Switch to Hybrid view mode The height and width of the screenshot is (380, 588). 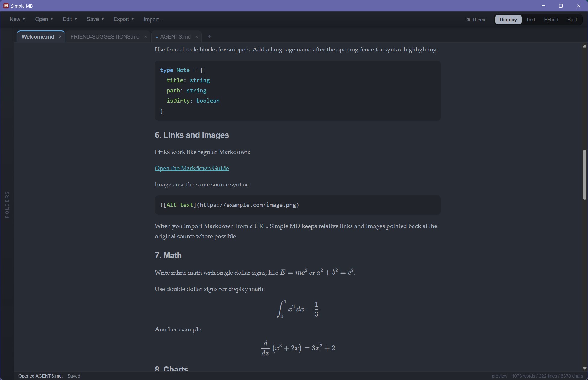point(551,20)
